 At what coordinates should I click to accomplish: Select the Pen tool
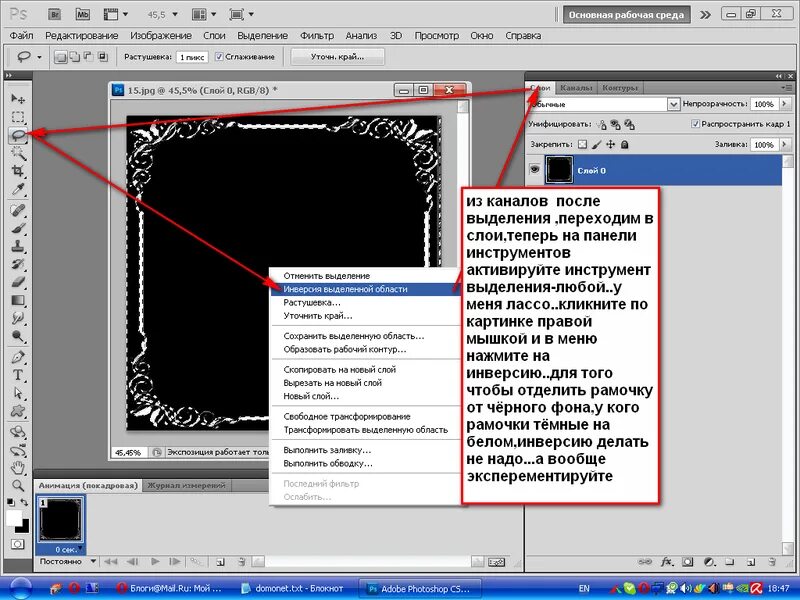click(x=18, y=357)
